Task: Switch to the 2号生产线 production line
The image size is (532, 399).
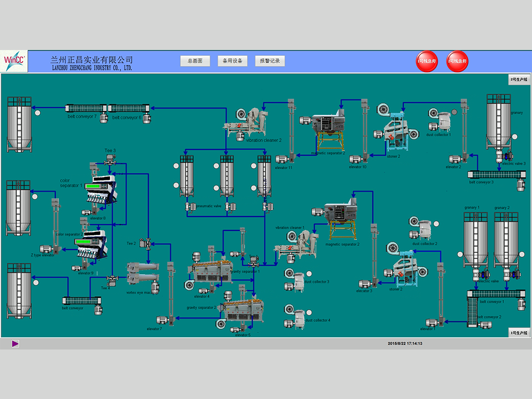Action: point(519,79)
